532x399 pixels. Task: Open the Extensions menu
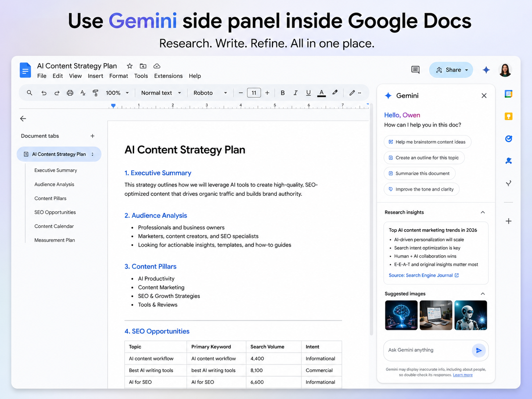168,76
